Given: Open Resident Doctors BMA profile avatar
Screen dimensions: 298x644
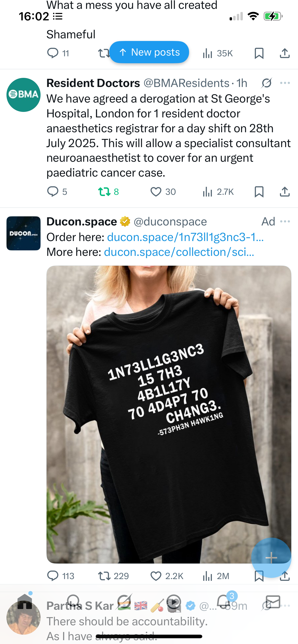Looking at the screenshot, I should point(24,95).
